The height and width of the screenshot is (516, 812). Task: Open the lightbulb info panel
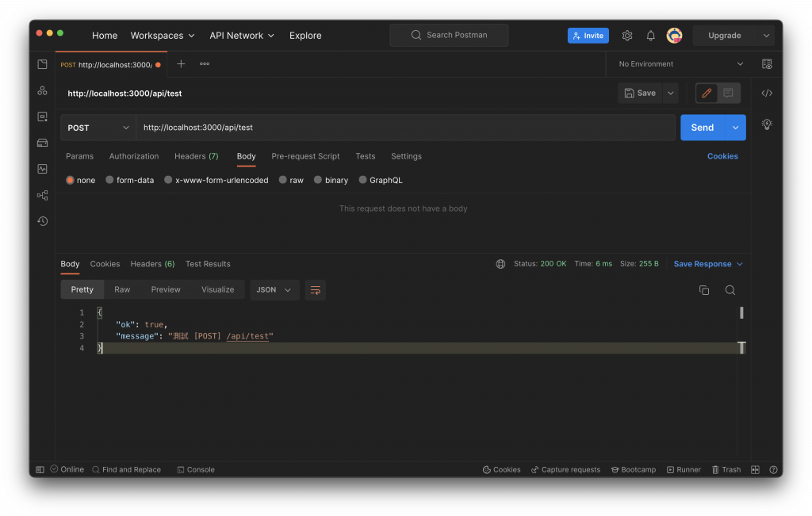[767, 124]
